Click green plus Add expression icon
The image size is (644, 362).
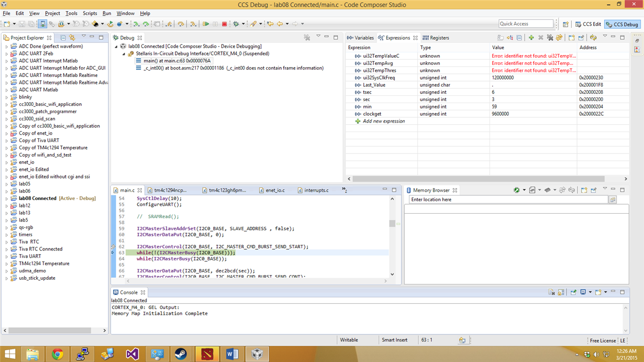pyautogui.click(x=531, y=38)
